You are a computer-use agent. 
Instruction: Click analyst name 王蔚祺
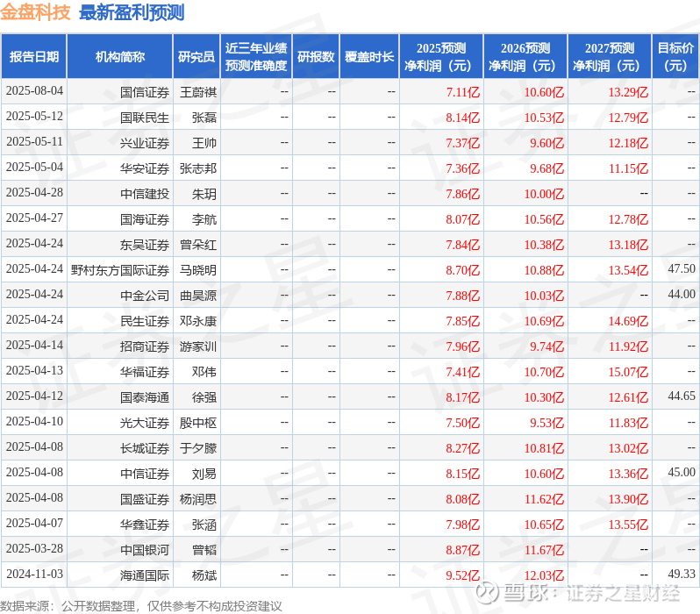pos(198,92)
